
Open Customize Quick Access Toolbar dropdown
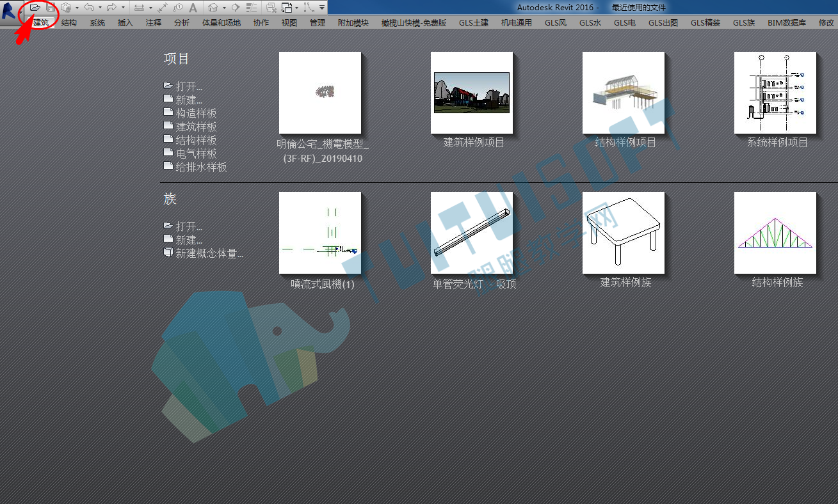pyautogui.click(x=322, y=7)
